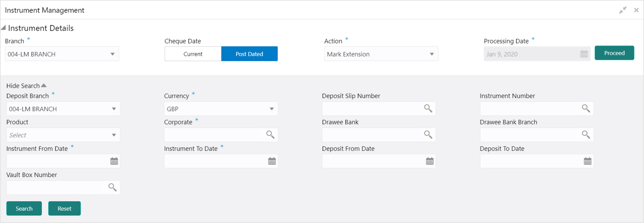Close the Instrument Management window
This screenshot has width=644, height=223.
click(x=636, y=10)
